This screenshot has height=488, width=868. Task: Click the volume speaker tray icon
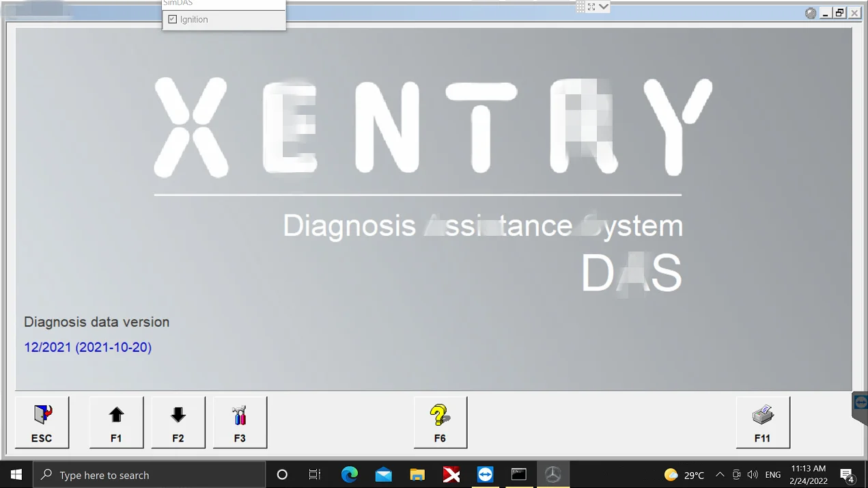tap(753, 474)
